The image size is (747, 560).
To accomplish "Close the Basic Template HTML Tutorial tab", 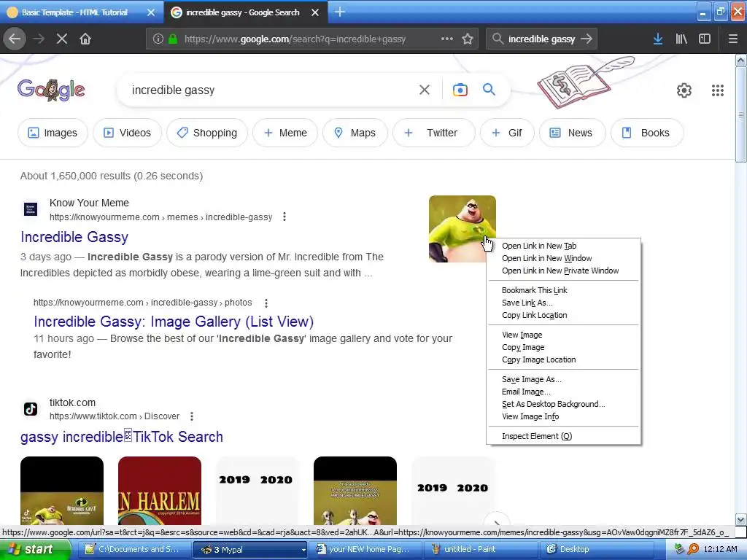I will [150, 12].
